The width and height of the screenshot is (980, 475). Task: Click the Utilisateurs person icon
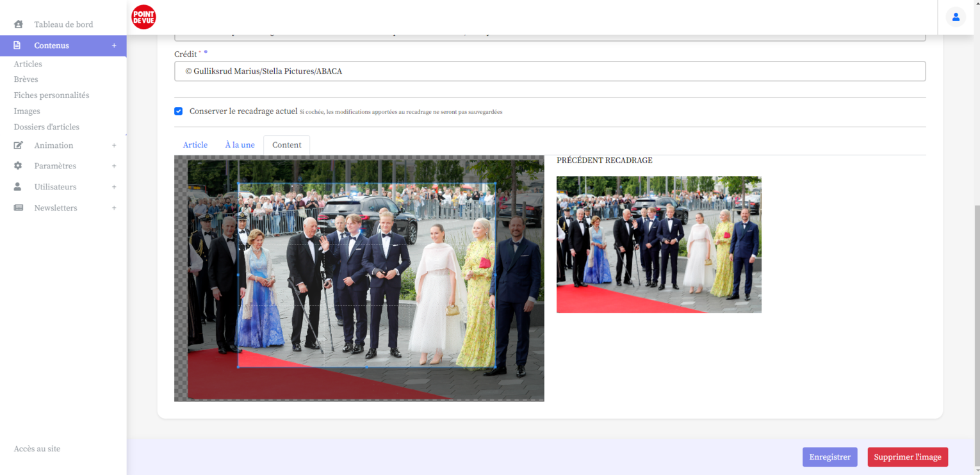point(18,187)
